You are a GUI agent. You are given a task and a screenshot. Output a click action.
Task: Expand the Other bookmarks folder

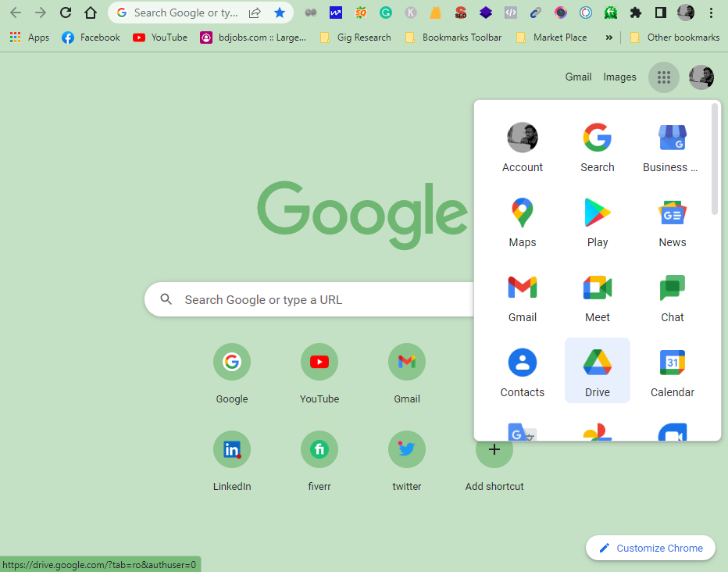coord(675,38)
